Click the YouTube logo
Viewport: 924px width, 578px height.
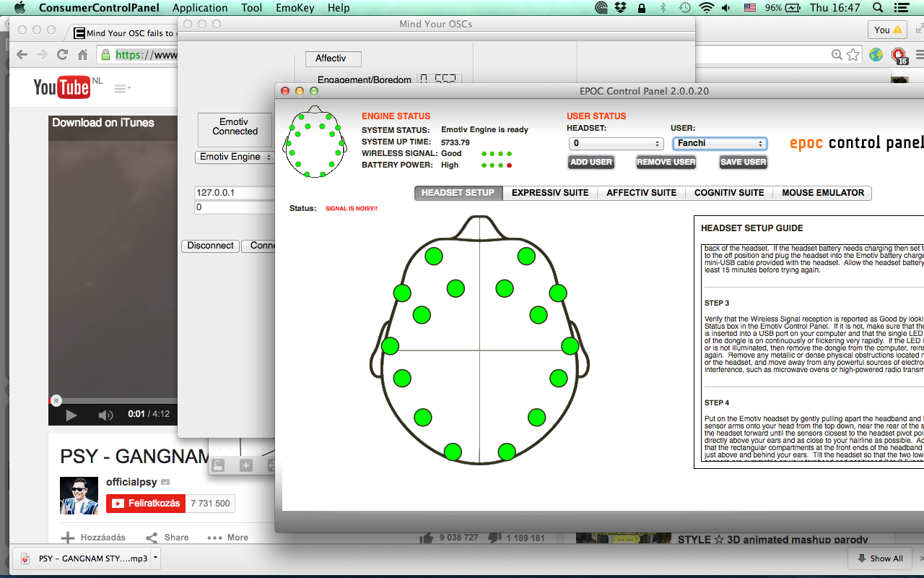tap(61, 87)
